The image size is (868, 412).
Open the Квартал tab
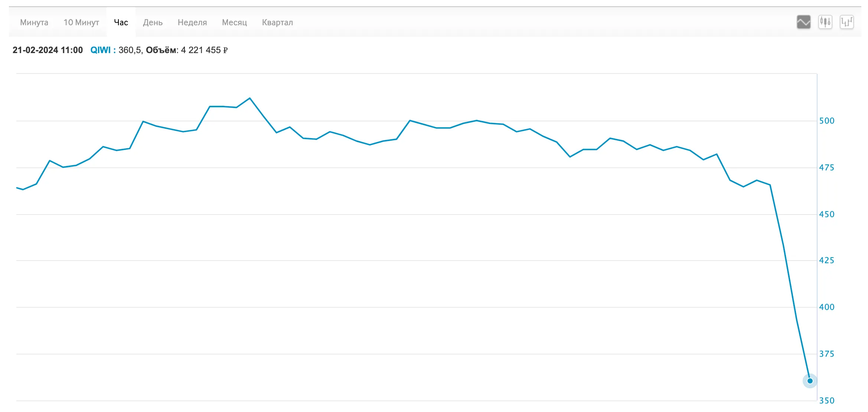tap(277, 22)
